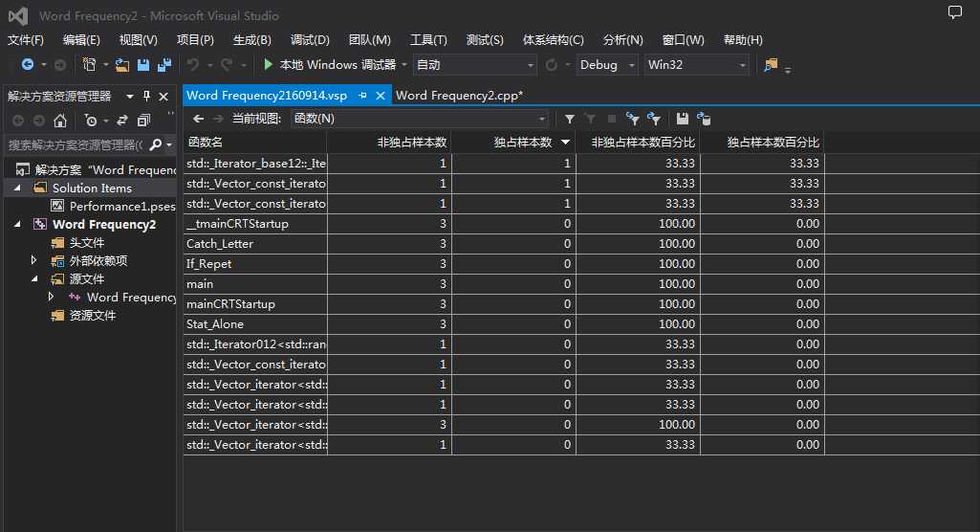
Task: Open the 分析(N) menu
Action: click(x=622, y=40)
